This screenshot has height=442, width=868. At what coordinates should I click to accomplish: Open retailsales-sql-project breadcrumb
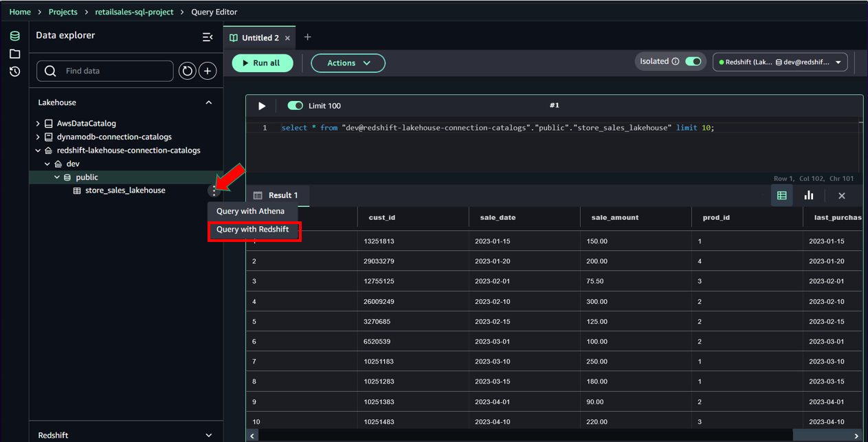tap(134, 12)
